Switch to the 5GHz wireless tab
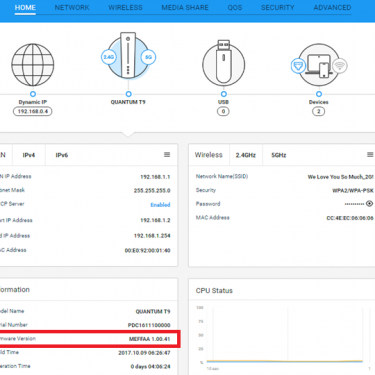Image resolution: width=375 pixels, height=375 pixels. (x=279, y=155)
